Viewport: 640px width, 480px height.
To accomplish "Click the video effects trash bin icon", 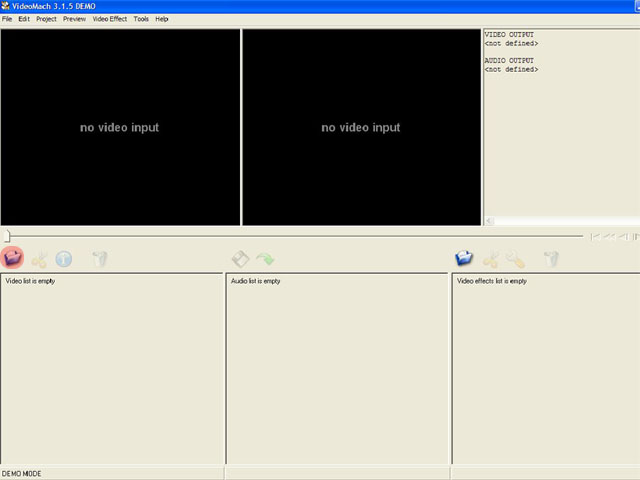I will (x=551, y=259).
